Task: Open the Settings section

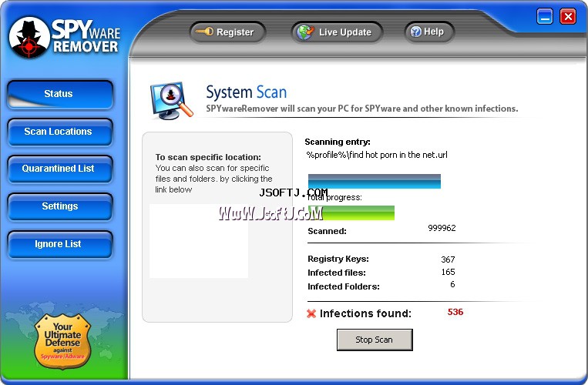Action: 60,206
